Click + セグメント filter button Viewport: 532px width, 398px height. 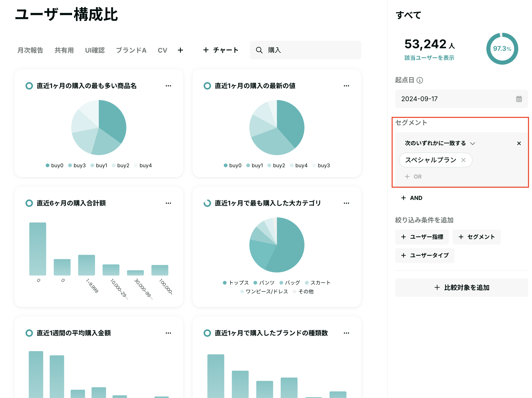tap(476, 237)
